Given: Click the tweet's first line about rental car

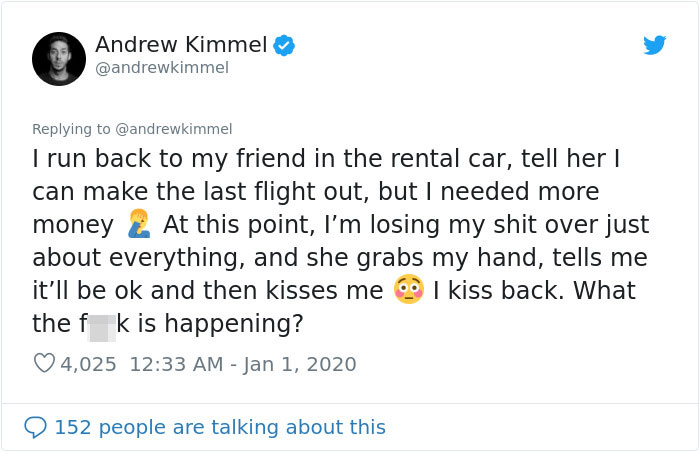Looking at the screenshot, I should tap(326, 159).
